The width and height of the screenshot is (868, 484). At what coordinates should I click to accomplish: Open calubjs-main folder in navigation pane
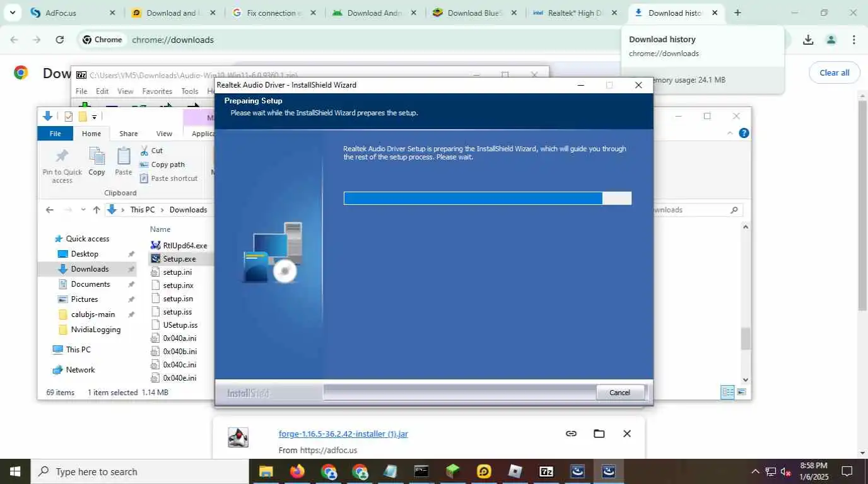point(93,314)
